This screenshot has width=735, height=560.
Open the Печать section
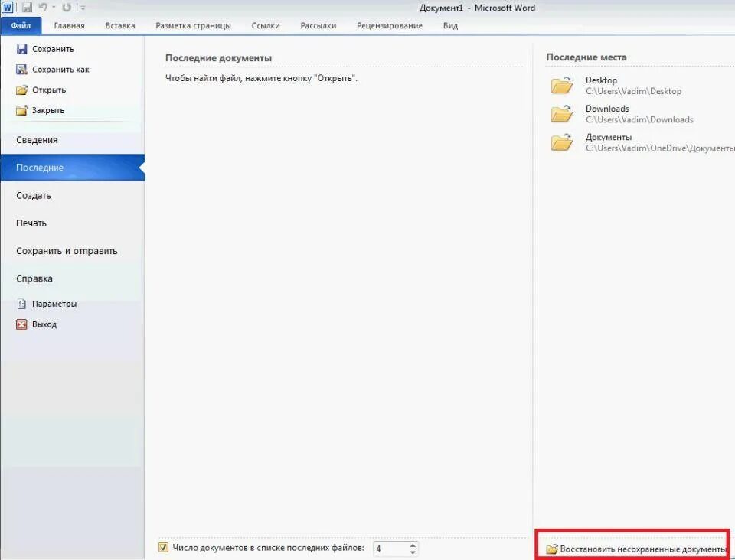tap(72, 223)
